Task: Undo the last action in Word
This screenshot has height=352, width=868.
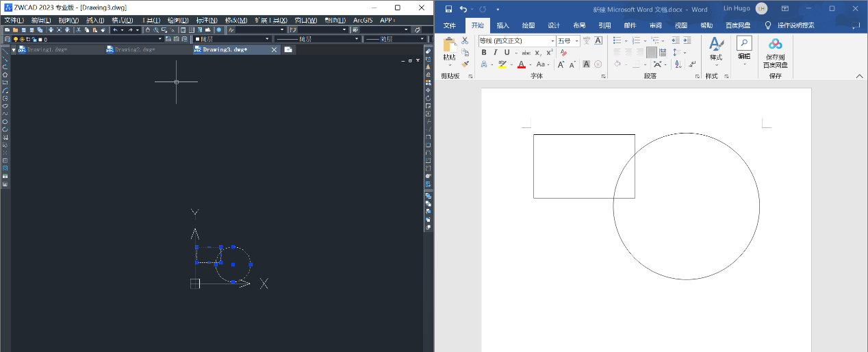Action: (x=463, y=9)
